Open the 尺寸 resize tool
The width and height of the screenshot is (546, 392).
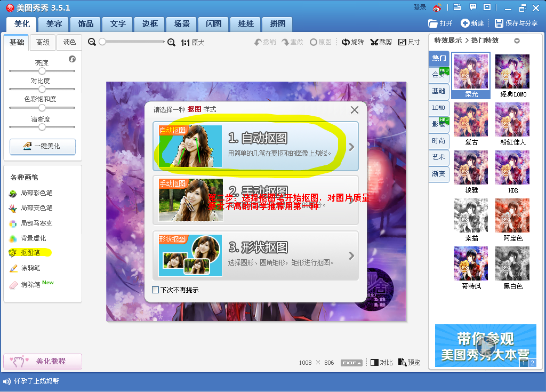tap(409, 42)
